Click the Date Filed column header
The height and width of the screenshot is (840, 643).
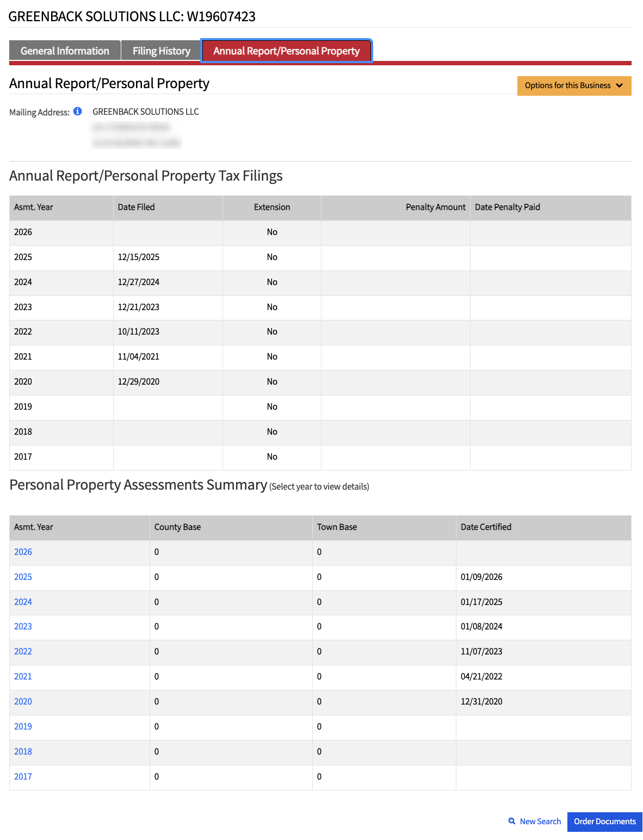137,207
